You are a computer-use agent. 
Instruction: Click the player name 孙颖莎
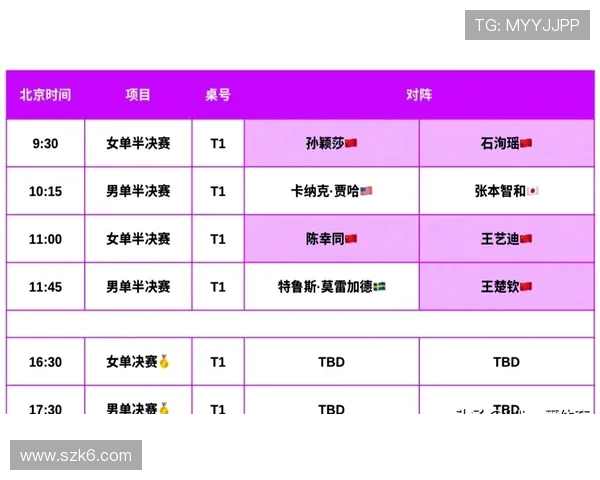pos(325,143)
